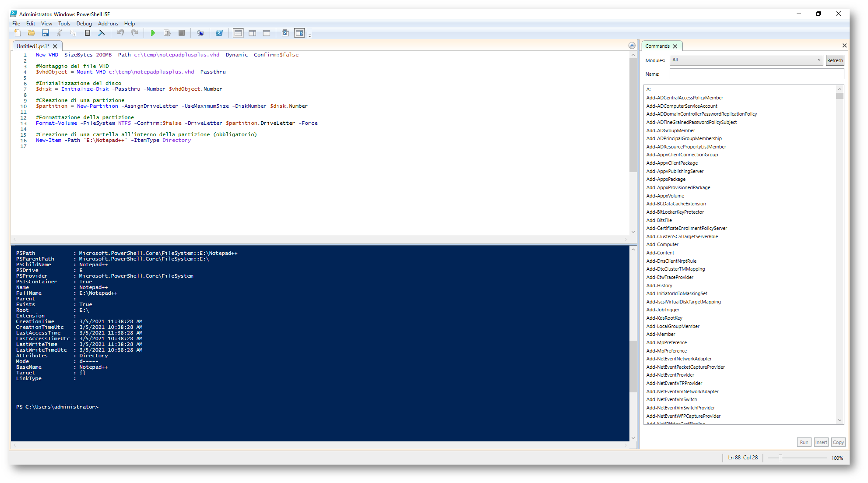868x483 pixels.
Task: Open the Tools menu
Action: coord(64,24)
